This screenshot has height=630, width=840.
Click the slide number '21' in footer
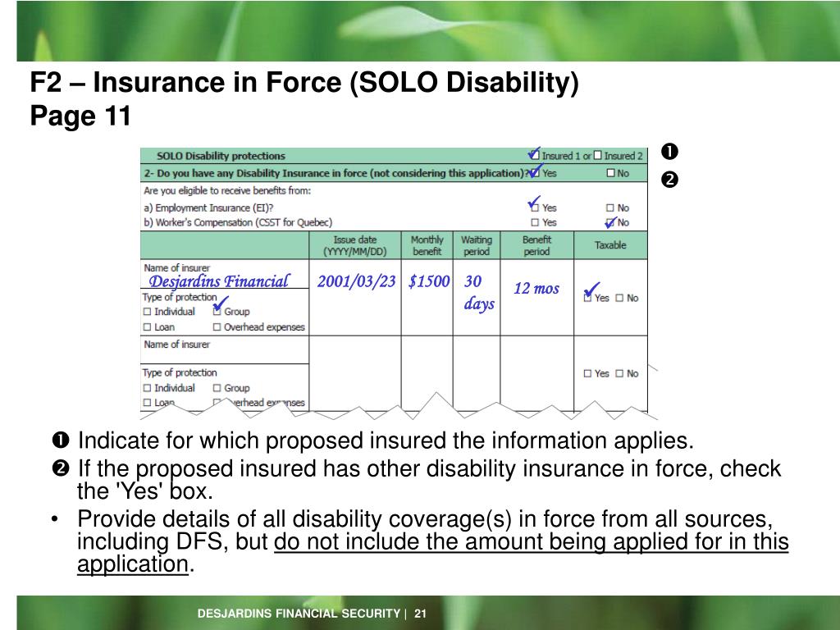[421, 614]
